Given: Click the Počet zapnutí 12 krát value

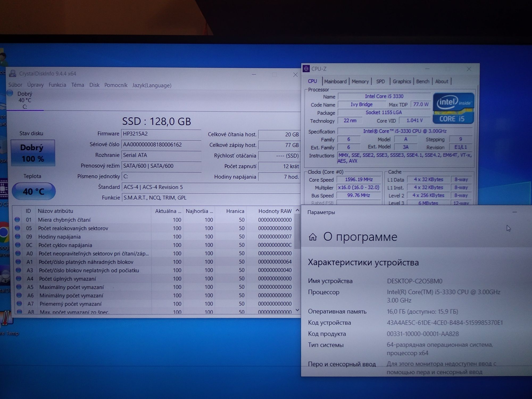Looking at the screenshot, I should click(279, 166).
